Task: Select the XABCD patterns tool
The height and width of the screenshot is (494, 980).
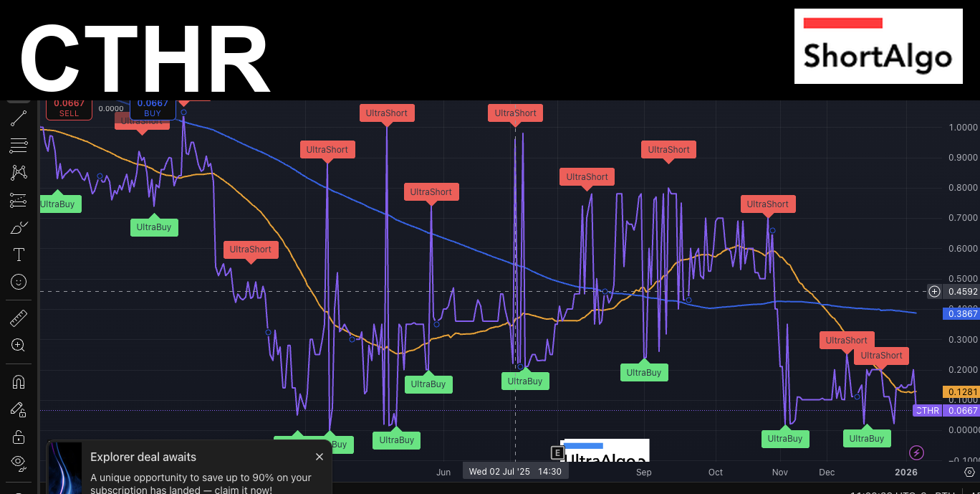Action: [19, 173]
